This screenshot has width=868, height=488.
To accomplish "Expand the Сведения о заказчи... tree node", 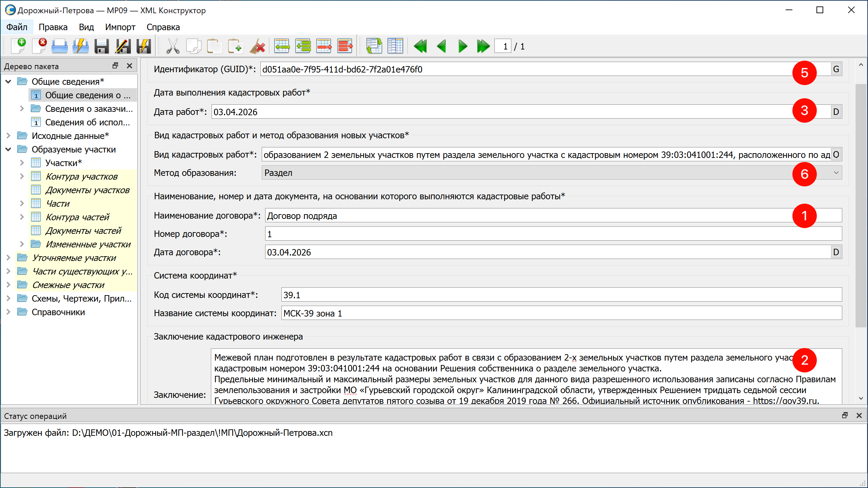I will tap(22, 108).
